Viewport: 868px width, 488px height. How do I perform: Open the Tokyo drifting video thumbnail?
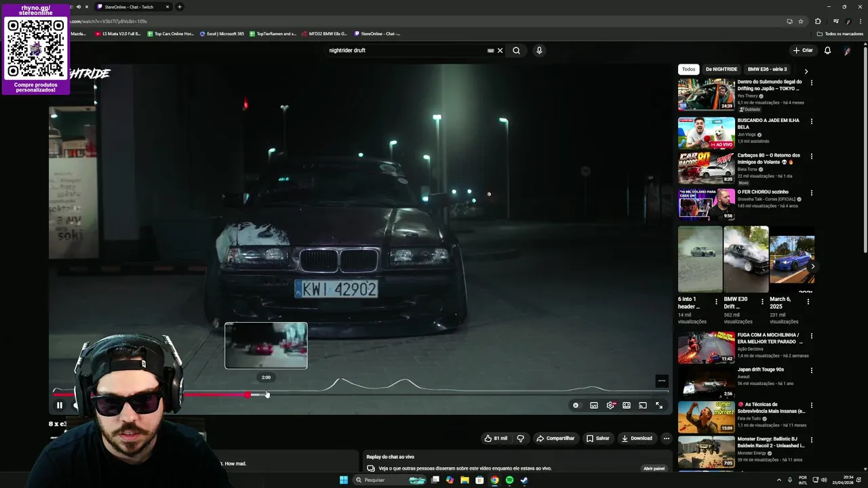[707, 94]
